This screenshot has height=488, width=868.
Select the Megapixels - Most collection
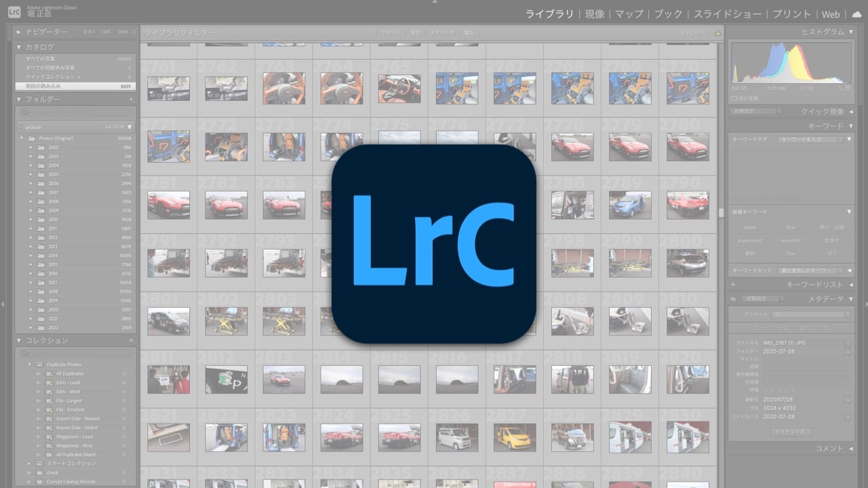click(75, 445)
